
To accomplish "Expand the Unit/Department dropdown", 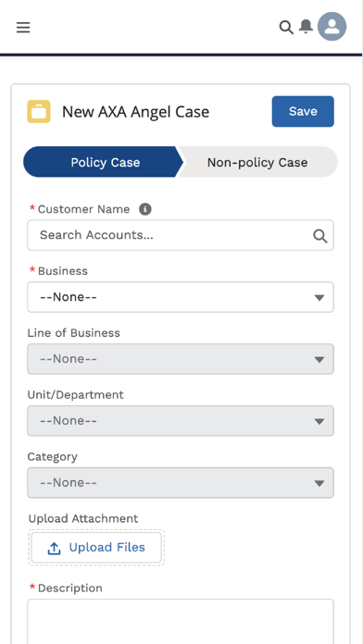I will click(181, 421).
